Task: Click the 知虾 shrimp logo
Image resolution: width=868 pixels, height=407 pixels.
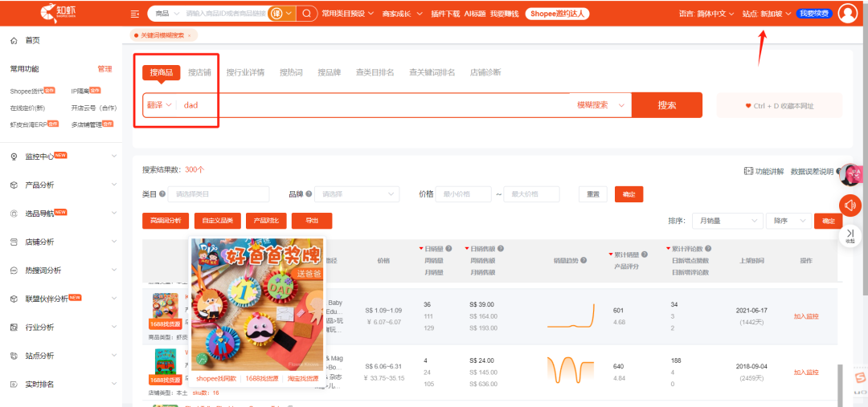Action: pyautogui.click(x=56, y=13)
